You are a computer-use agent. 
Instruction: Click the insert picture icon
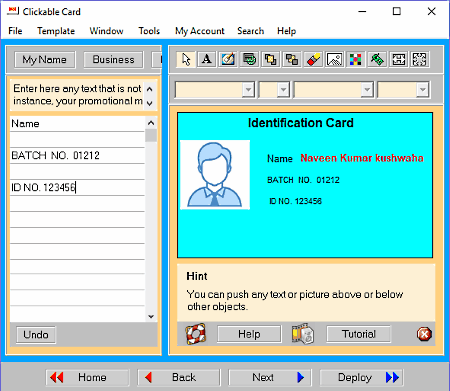[334, 60]
